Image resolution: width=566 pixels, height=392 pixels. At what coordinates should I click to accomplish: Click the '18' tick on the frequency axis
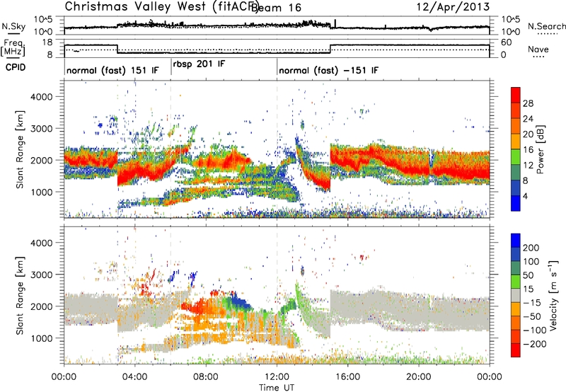47,42
